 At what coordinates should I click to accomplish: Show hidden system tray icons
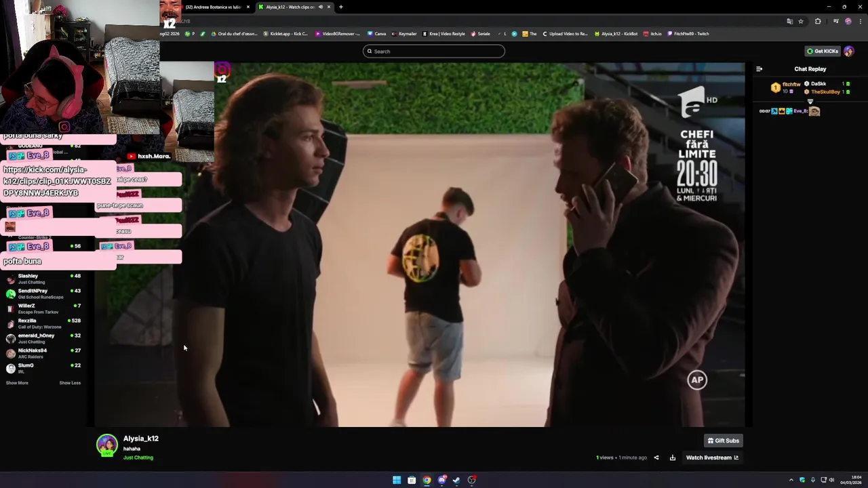tap(791, 480)
